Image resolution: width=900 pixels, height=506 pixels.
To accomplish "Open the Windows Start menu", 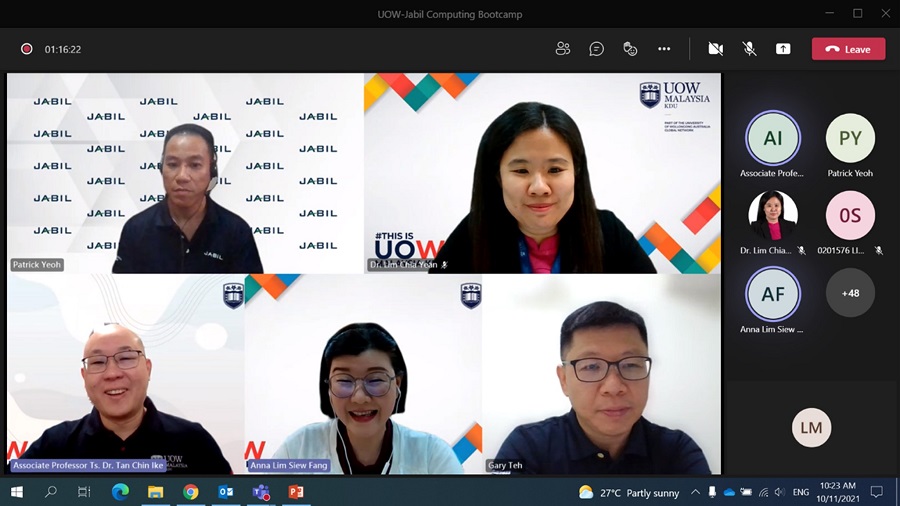I will point(17,492).
